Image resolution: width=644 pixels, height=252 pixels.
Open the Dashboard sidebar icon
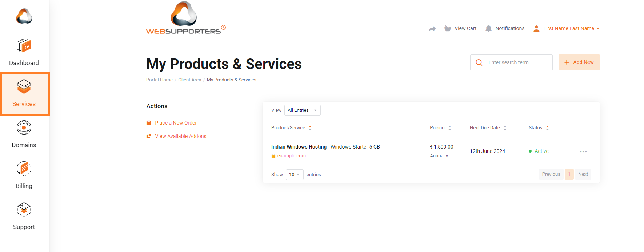point(24,46)
